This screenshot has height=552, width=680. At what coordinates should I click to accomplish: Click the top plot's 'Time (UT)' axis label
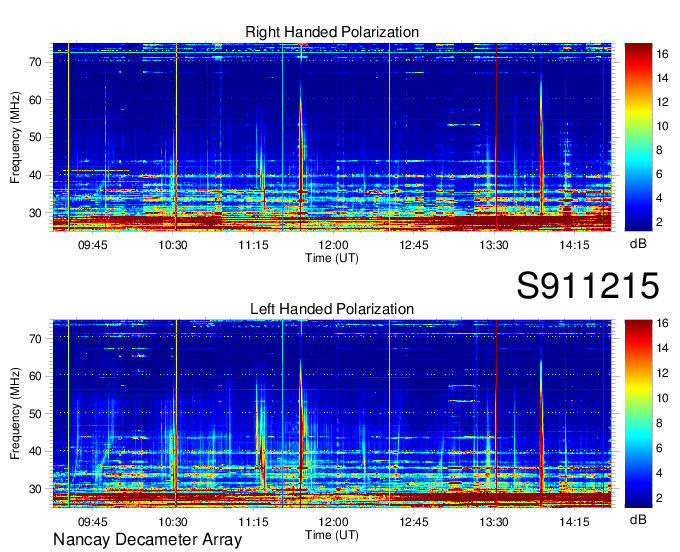tap(332, 258)
